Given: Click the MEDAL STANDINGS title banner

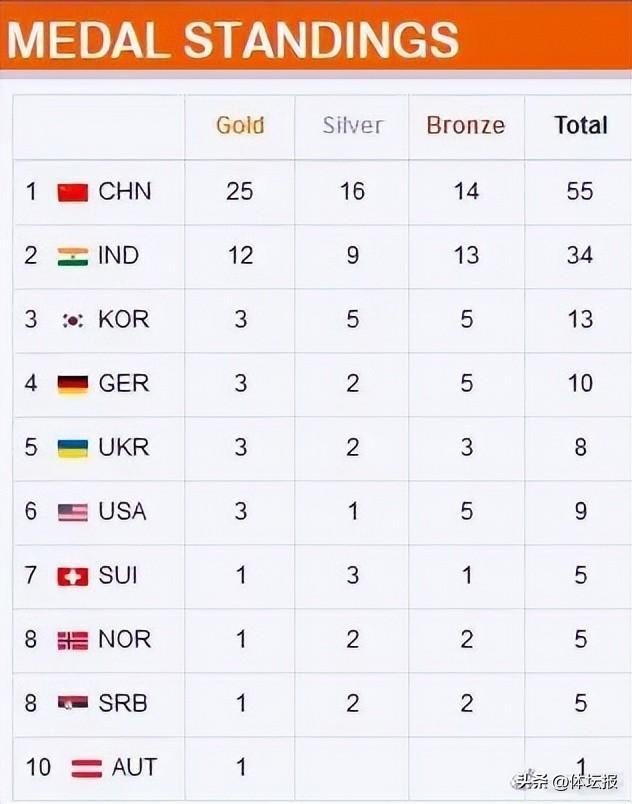Looking at the screenshot, I should point(233,40).
